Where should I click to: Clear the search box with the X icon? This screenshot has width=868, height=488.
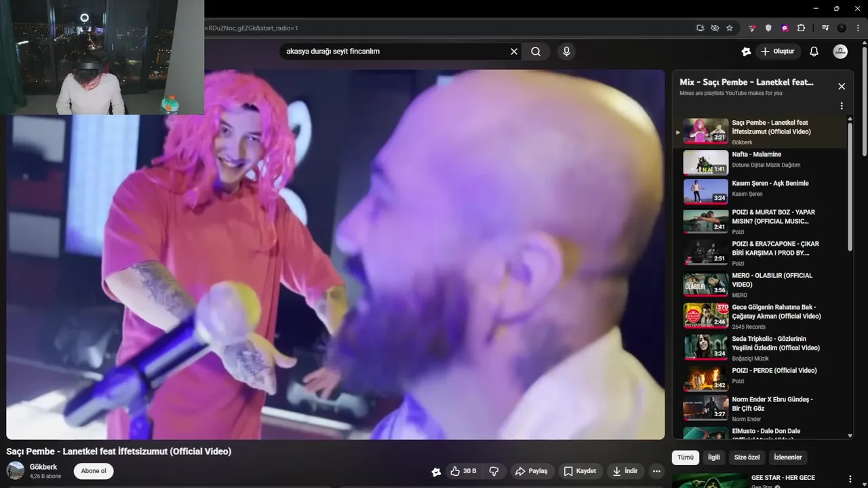tap(514, 52)
